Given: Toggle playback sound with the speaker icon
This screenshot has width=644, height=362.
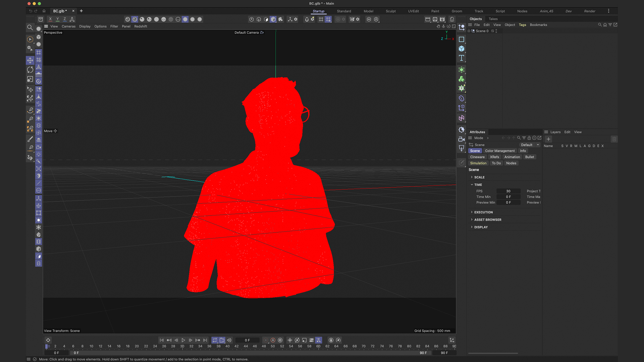Looking at the screenshot, I should pos(229,340).
